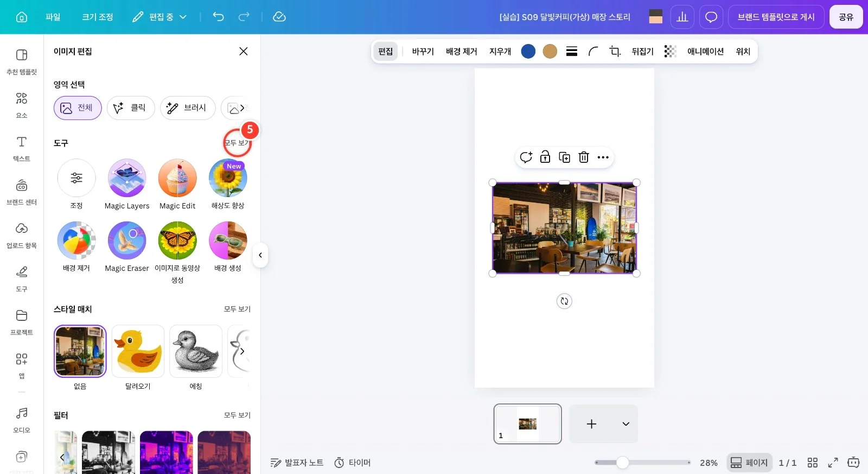Viewport: 868px width, 474px height.
Task: Open the 요소 elements sidebar panel
Action: pos(22,105)
